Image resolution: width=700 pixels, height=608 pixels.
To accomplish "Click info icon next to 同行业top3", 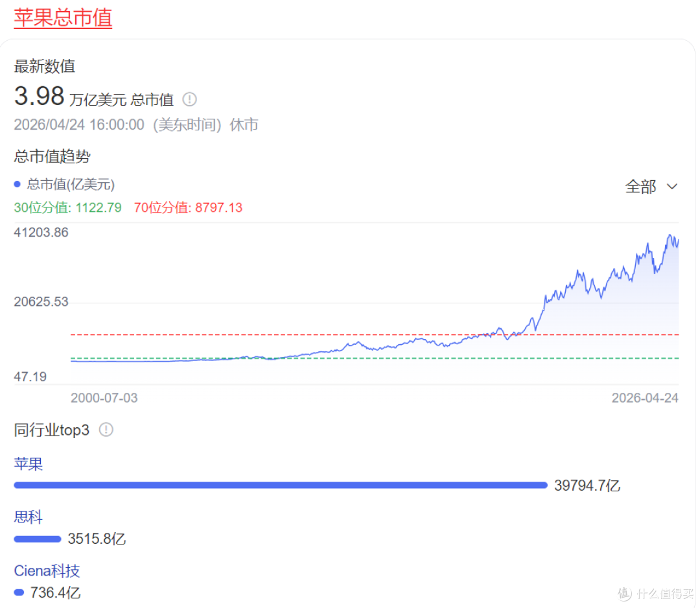I will pos(106,430).
